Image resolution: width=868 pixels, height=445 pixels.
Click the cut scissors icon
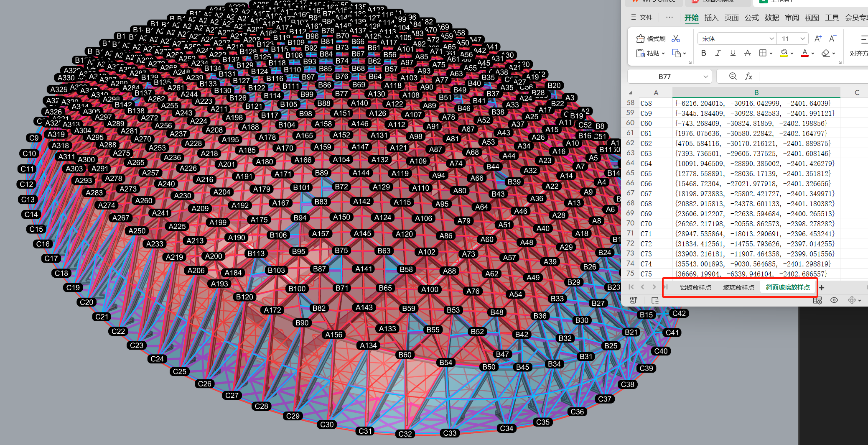point(675,39)
